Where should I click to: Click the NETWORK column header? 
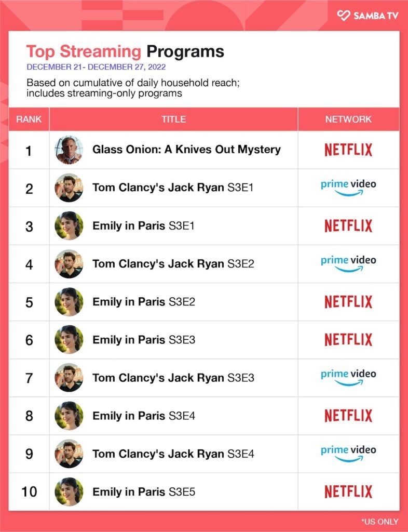click(x=348, y=119)
